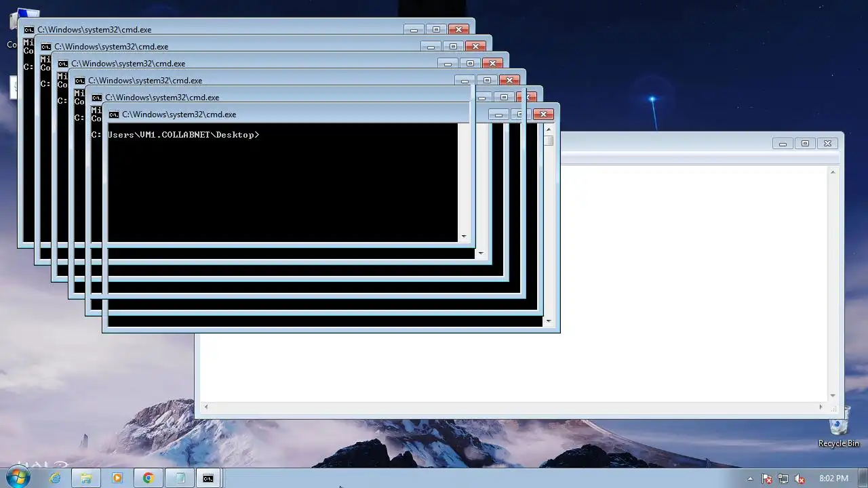The image size is (868, 488).
Task: Maximize the rearmost cmd window
Action: click(x=436, y=30)
